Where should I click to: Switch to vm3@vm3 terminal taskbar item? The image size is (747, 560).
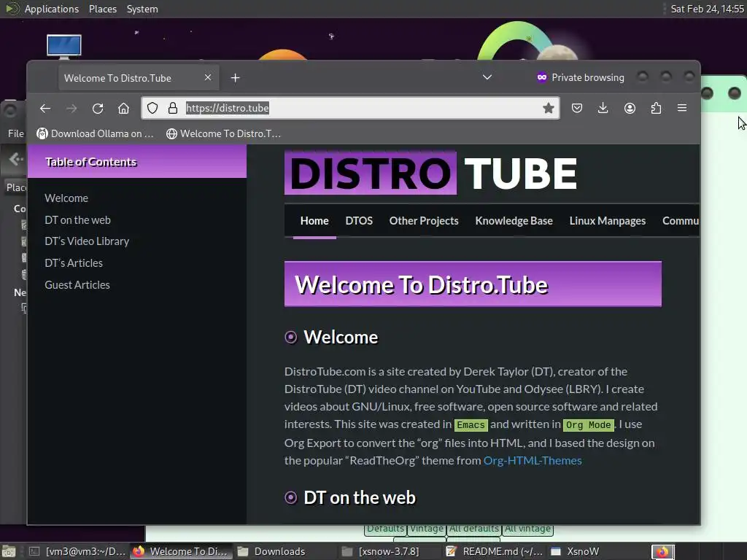[78, 551]
